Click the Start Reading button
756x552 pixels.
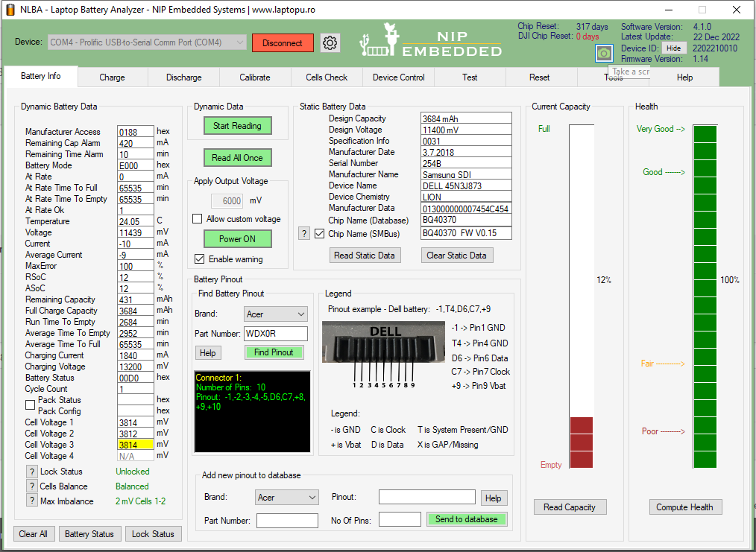click(x=237, y=126)
